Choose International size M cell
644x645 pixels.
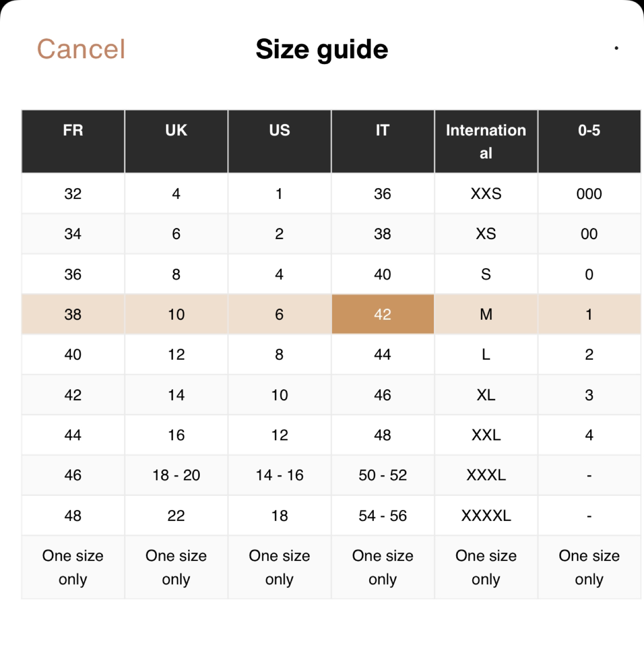tap(486, 314)
